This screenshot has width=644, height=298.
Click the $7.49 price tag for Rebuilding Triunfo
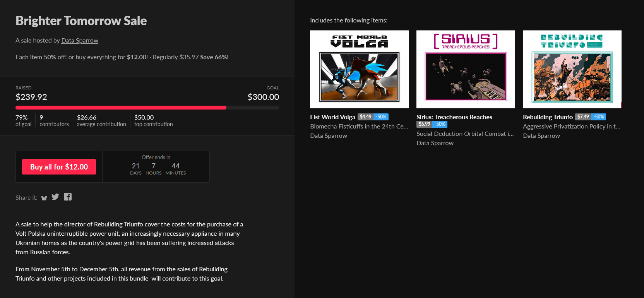point(583,117)
